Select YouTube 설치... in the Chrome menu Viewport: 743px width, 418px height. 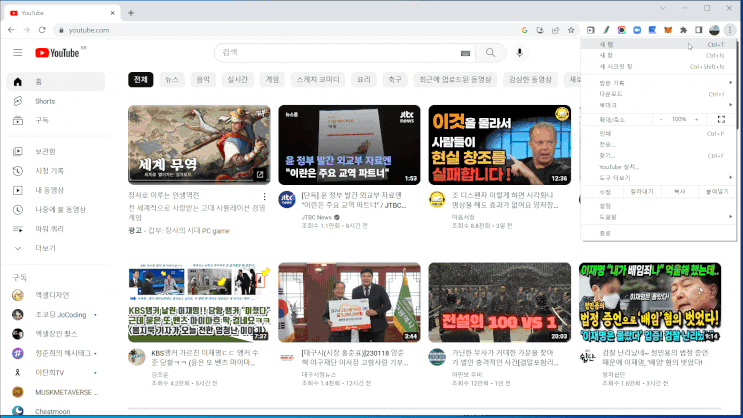(659, 167)
